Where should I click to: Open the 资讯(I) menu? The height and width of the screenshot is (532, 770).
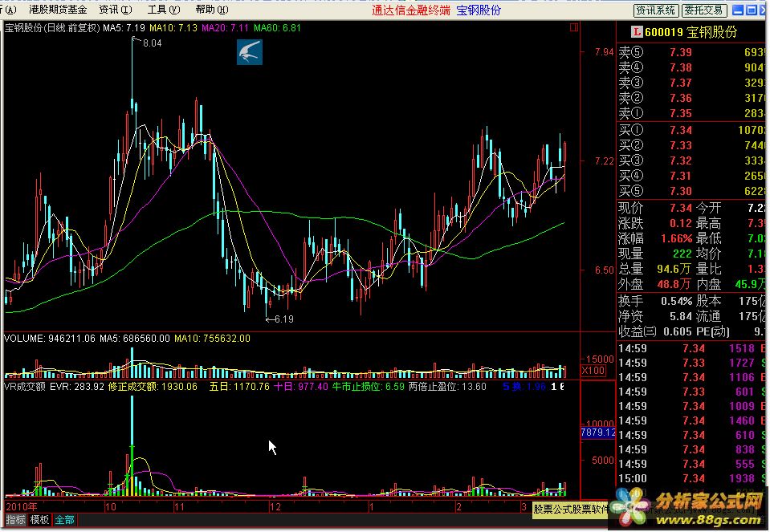pyautogui.click(x=116, y=10)
